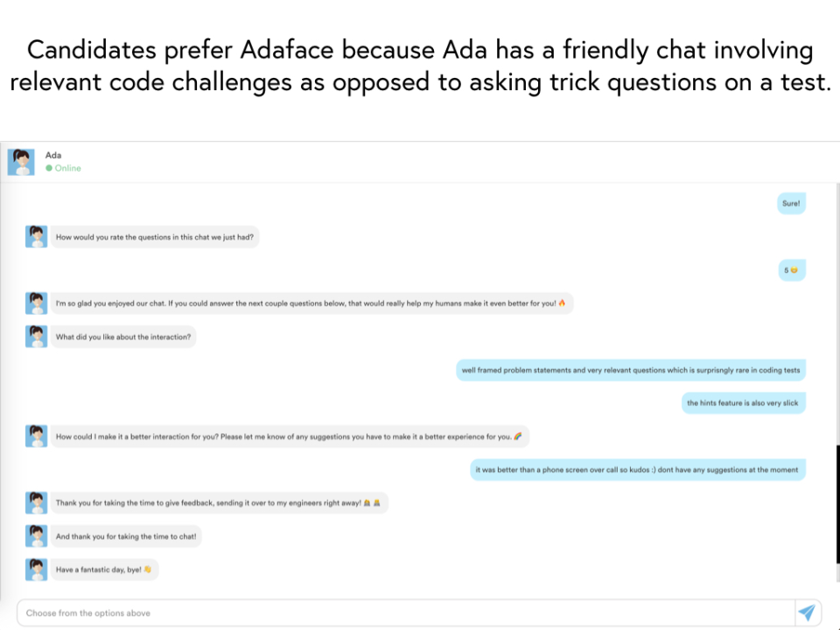840x630 pixels.
Task: Click the "5" rating reply bubble
Action: pyautogui.click(x=791, y=270)
